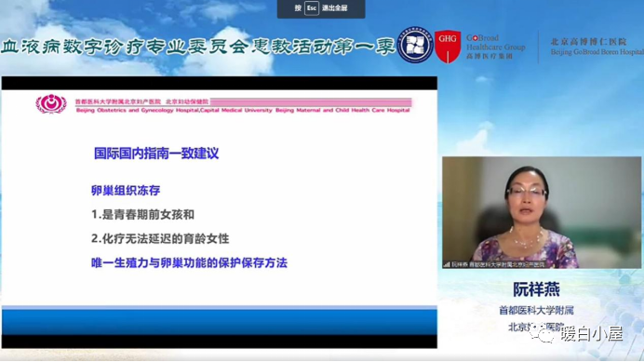The height and width of the screenshot is (362, 644).
Task: Click the Esc exit fullscreen hint
Action: [321, 8]
